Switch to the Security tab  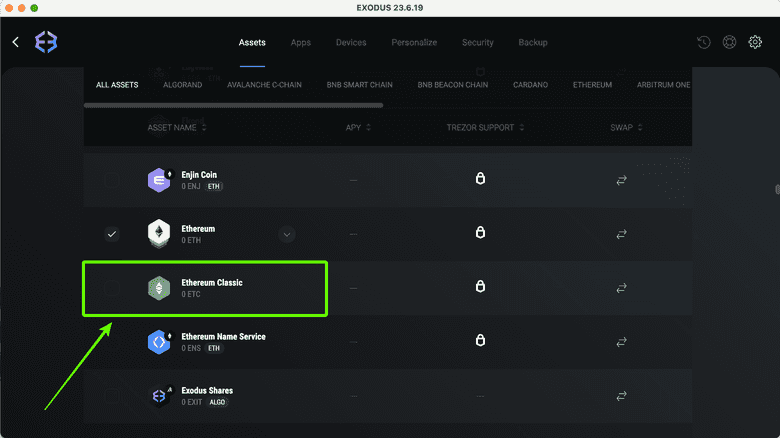pyautogui.click(x=477, y=43)
